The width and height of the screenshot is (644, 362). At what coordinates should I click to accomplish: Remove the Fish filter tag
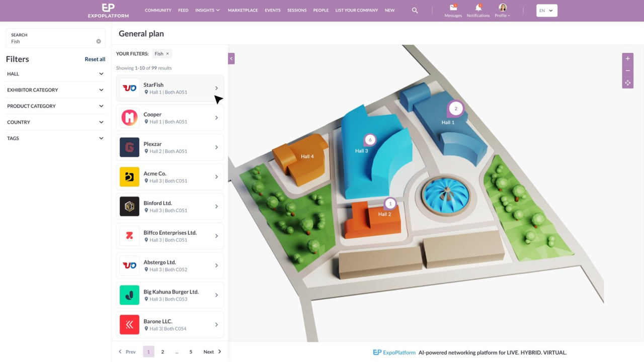click(x=168, y=54)
